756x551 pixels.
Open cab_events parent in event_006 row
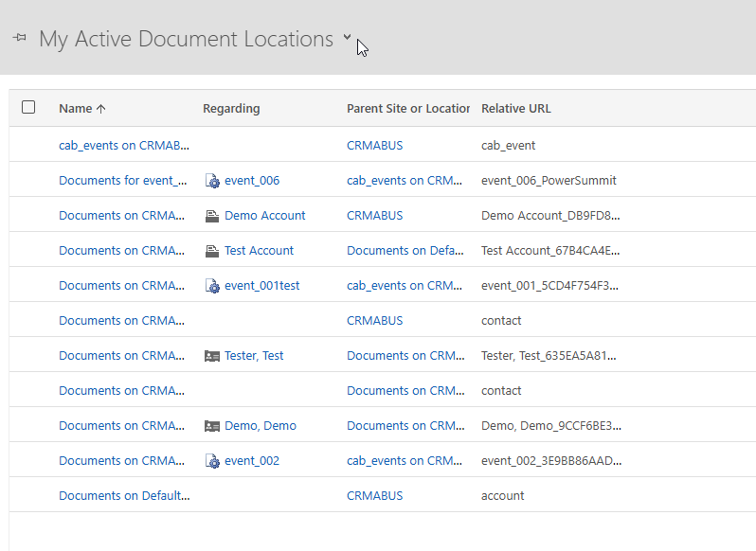405,181
